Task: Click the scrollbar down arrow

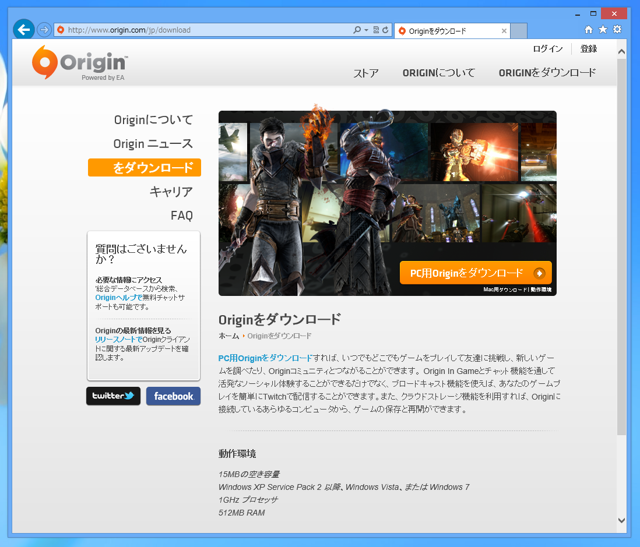Action: (621, 520)
